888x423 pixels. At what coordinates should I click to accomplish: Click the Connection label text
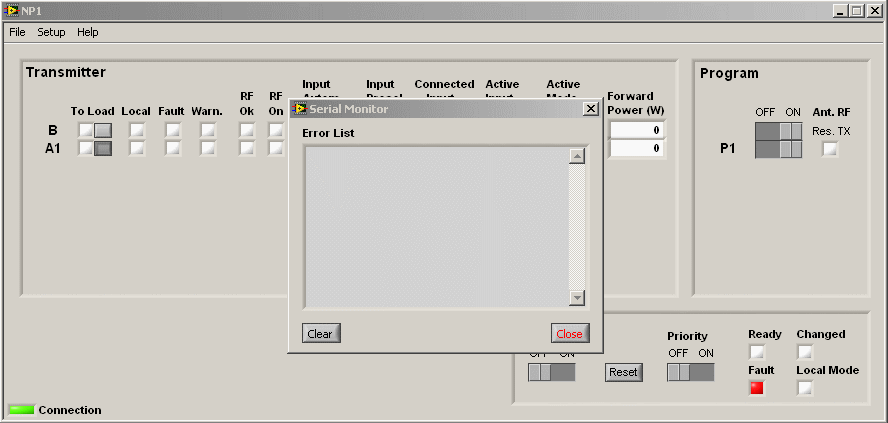(x=70, y=410)
